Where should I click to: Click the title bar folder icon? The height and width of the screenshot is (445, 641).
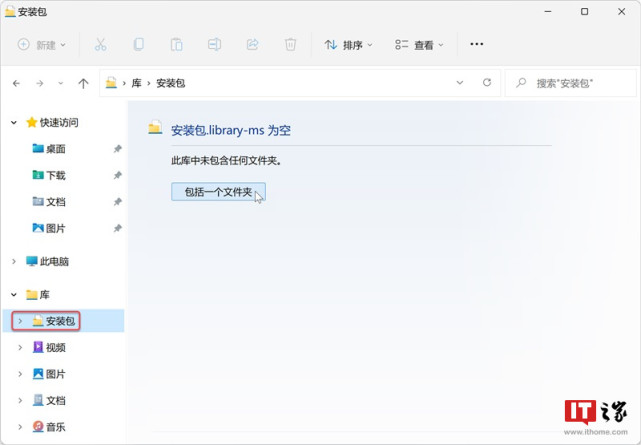(10, 11)
